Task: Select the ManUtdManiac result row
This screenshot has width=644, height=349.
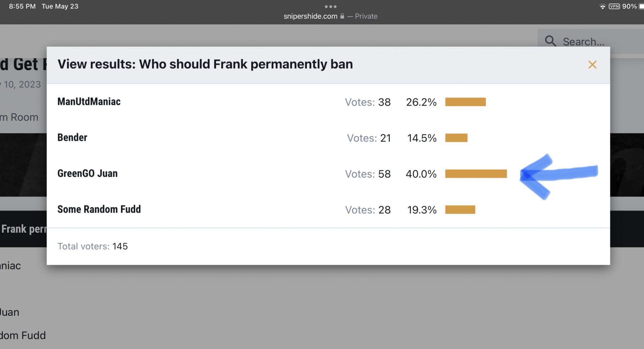Action: point(89,102)
